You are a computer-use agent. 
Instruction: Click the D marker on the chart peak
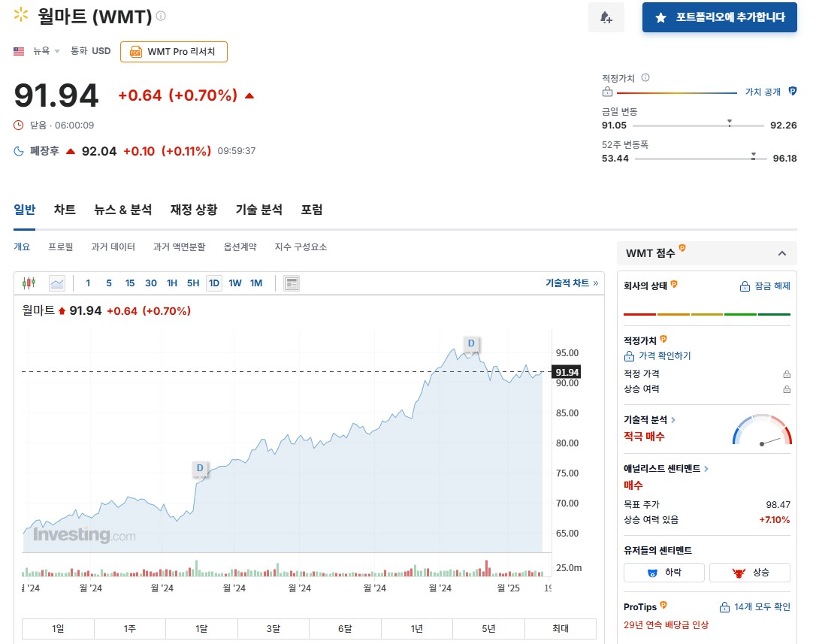click(471, 343)
